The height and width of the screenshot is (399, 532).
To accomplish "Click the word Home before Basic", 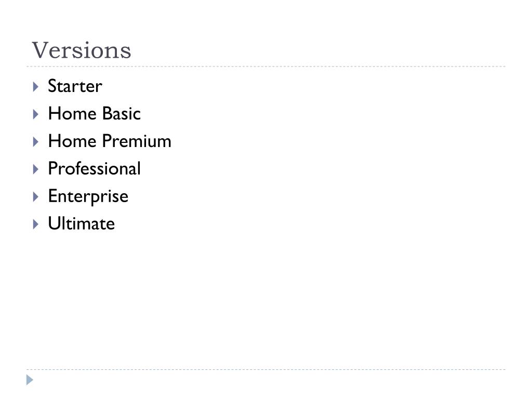I will [66, 114].
